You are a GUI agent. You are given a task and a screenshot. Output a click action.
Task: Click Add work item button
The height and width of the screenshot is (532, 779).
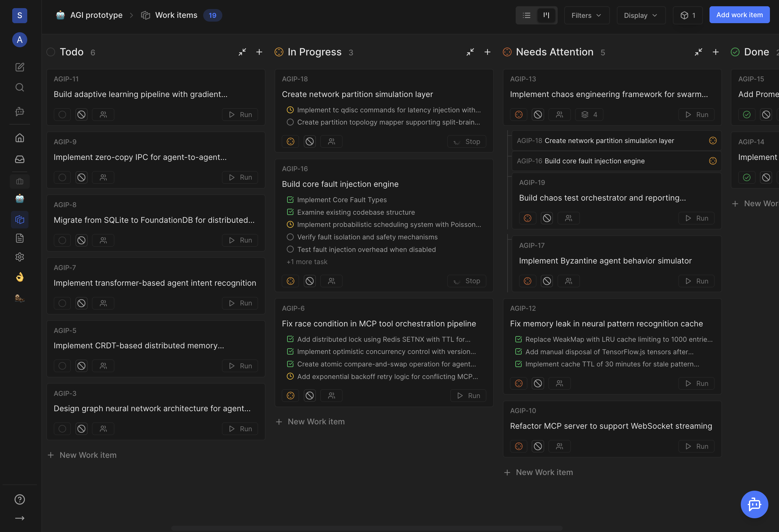pos(740,15)
